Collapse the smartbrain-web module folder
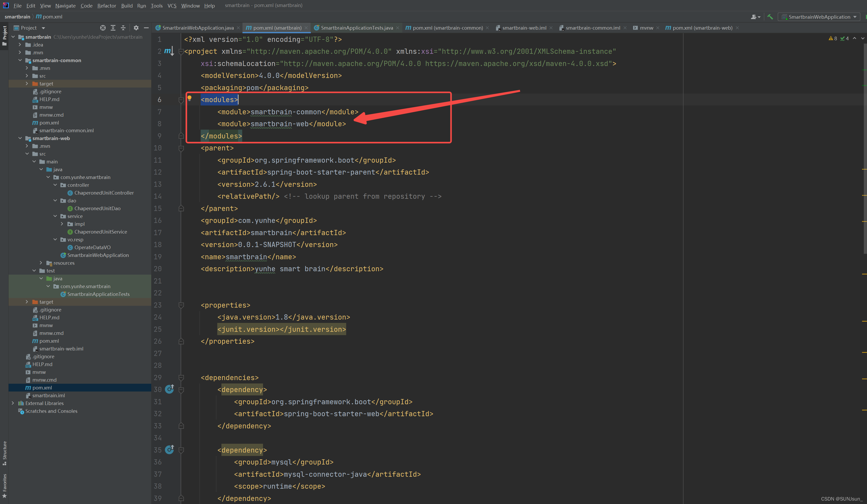The image size is (867, 504). tap(20, 138)
